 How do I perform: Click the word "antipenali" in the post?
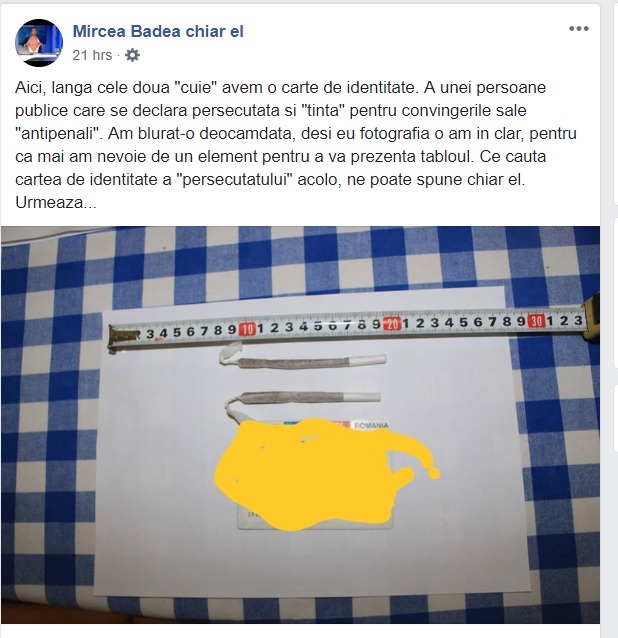pyautogui.click(x=58, y=133)
